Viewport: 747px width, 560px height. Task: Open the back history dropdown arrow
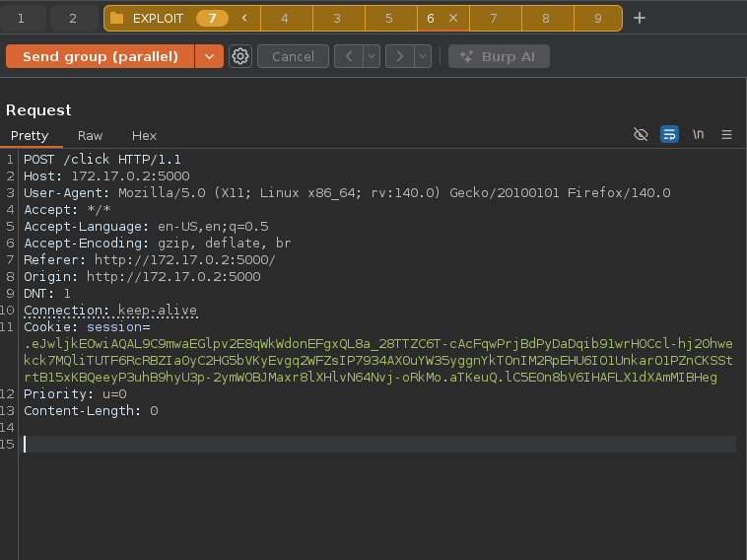tap(372, 56)
